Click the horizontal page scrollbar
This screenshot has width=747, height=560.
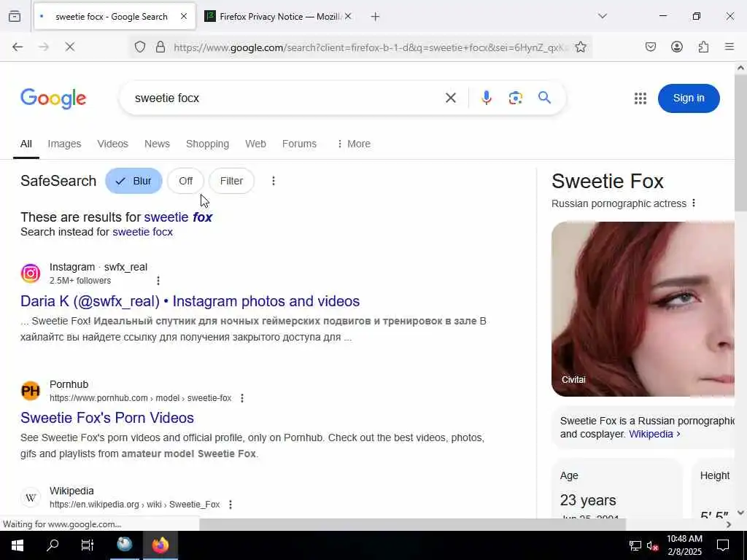[412, 524]
